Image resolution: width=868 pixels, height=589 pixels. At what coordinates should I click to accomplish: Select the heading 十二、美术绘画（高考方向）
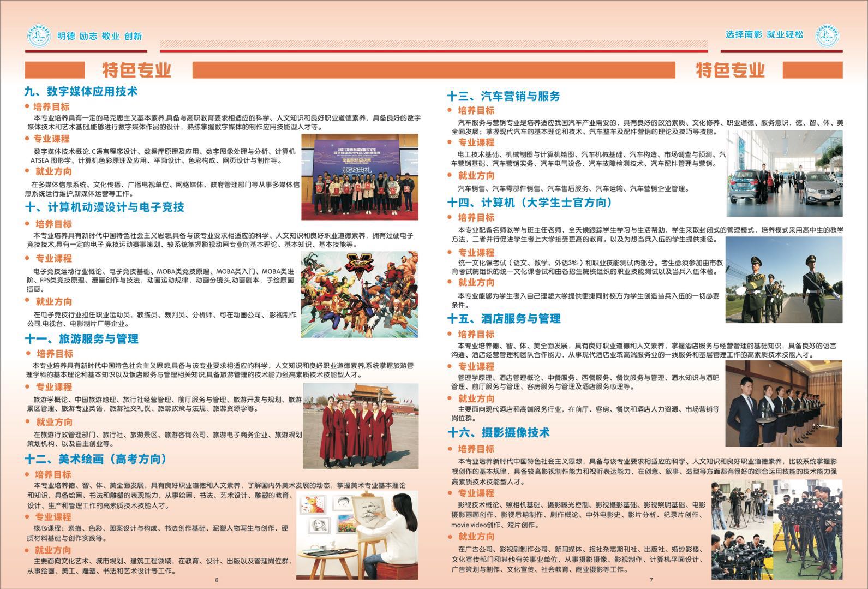coord(95,459)
